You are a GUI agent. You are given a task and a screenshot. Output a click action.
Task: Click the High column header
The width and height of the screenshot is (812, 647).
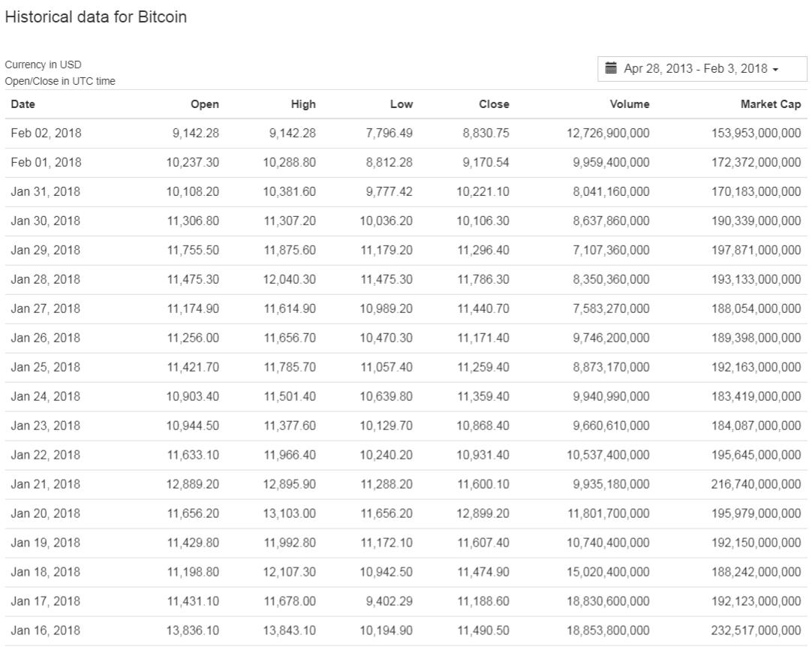(303, 104)
